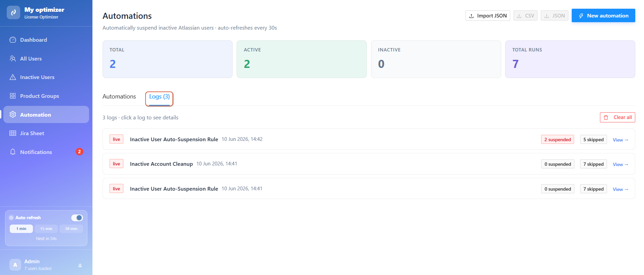Image resolution: width=644 pixels, height=275 pixels.
Task: Click the Next in 54s countdown text
Action: 46,239
